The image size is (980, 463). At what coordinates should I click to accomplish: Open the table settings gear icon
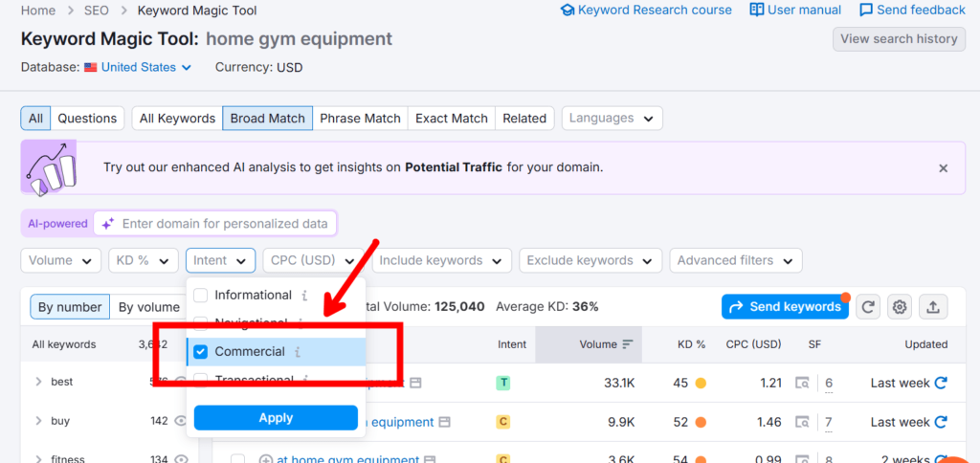tap(900, 307)
